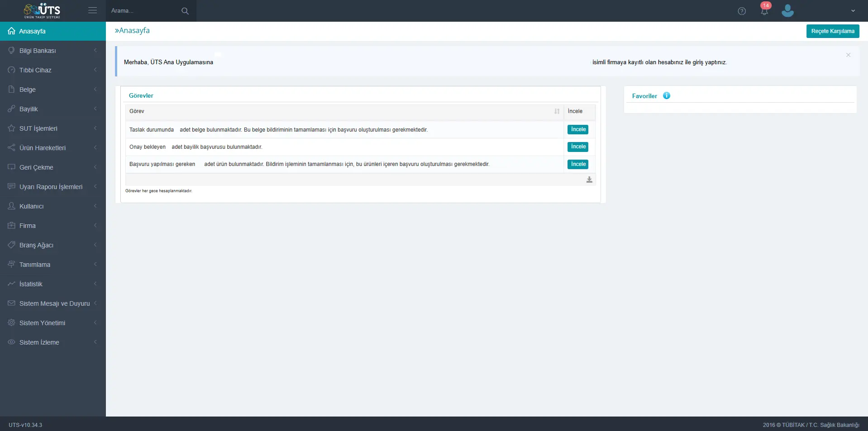Click the Favoriler info icon
868x431 pixels.
[666, 96]
